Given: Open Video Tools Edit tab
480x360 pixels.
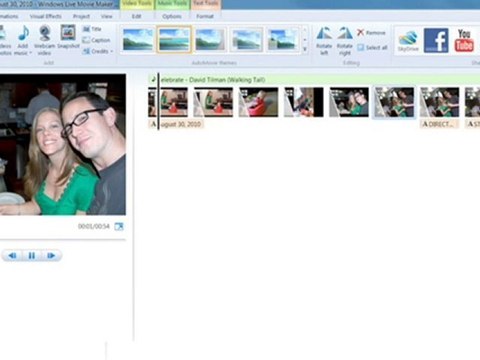Looking at the screenshot, I should click(x=136, y=16).
